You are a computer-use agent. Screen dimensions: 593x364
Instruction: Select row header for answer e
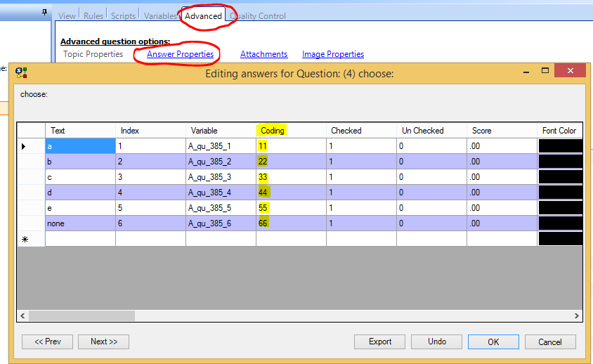click(32, 208)
